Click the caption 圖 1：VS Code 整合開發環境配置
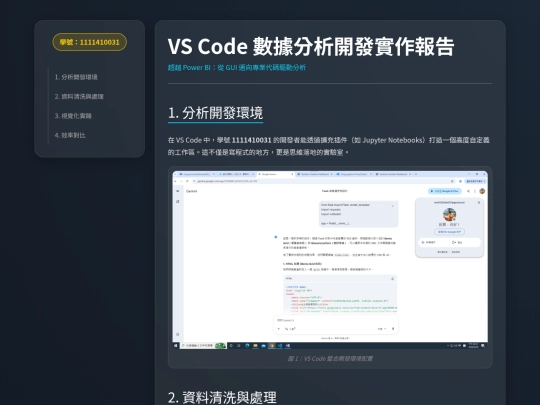This screenshot has width=540, height=405. 330,359
